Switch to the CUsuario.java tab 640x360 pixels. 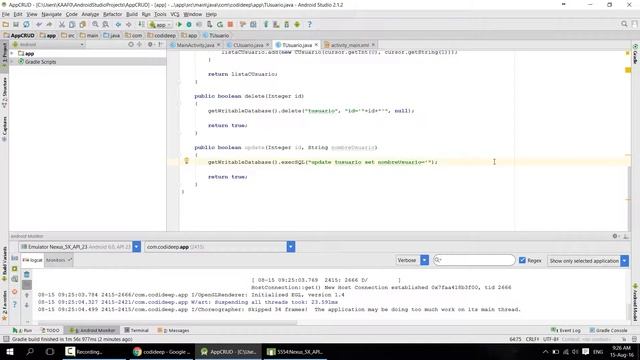click(248, 45)
